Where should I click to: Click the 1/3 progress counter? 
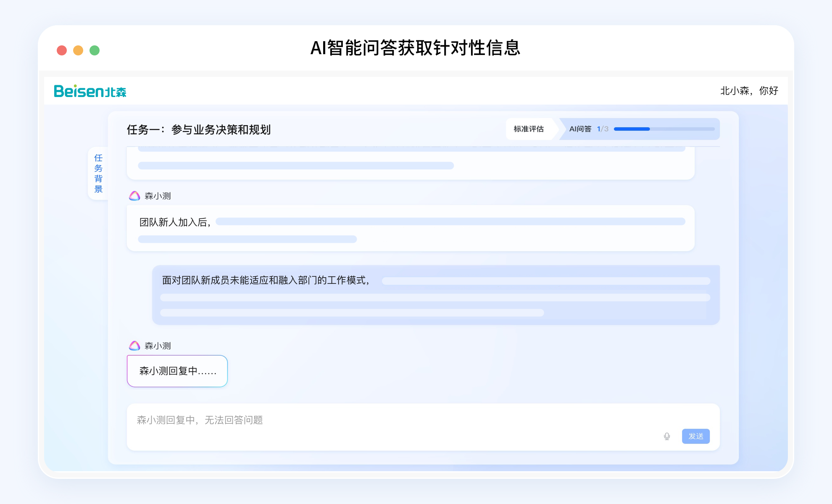(602, 129)
